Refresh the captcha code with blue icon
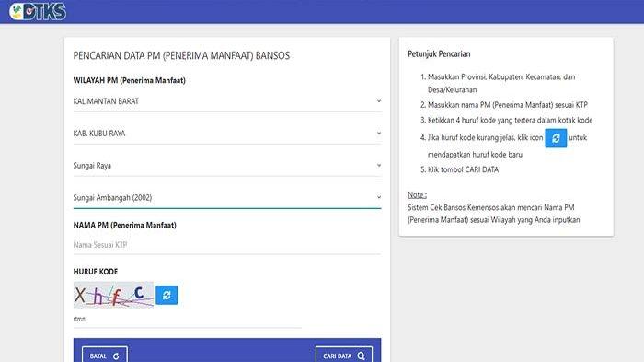 click(167, 295)
